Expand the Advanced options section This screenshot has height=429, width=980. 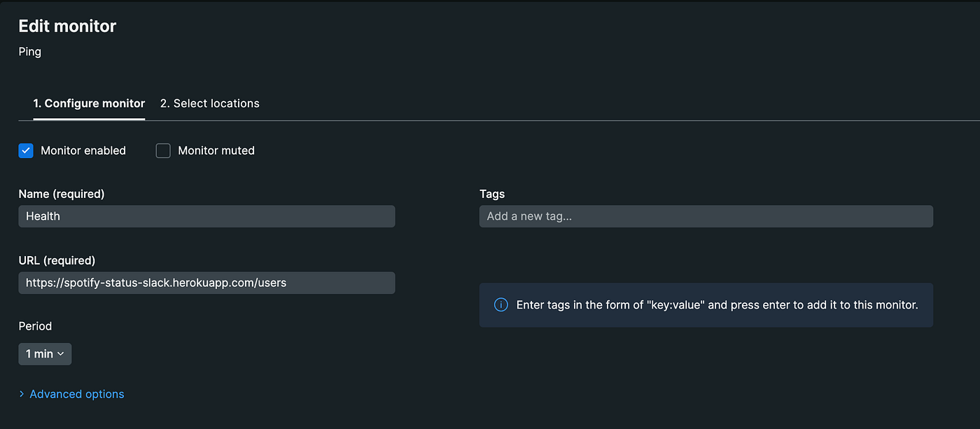pyautogui.click(x=76, y=394)
